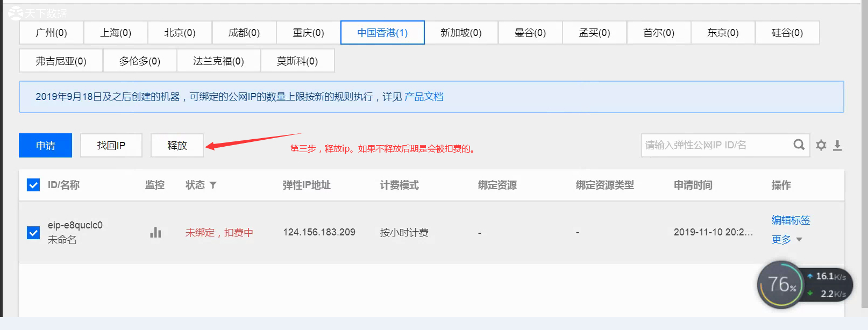Select the 广州(0) region tab
The height and width of the screenshot is (330, 868).
click(x=51, y=33)
